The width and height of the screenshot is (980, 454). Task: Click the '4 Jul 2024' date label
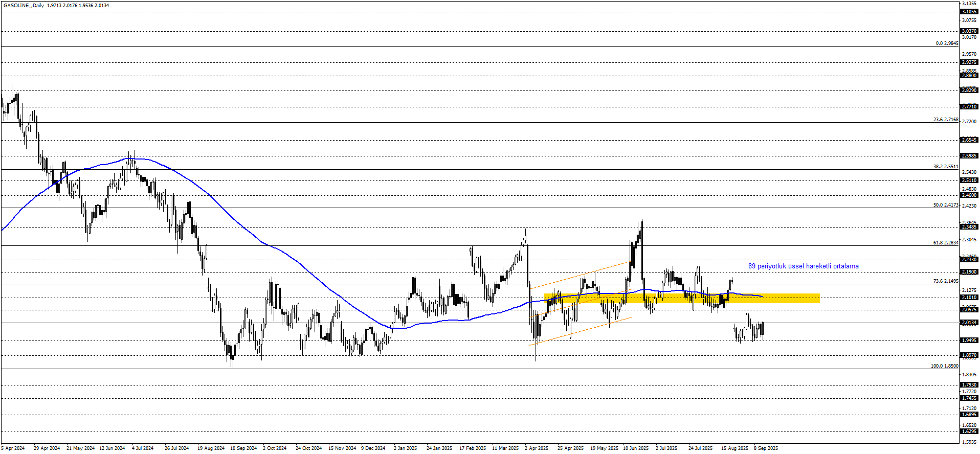click(x=143, y=448)
